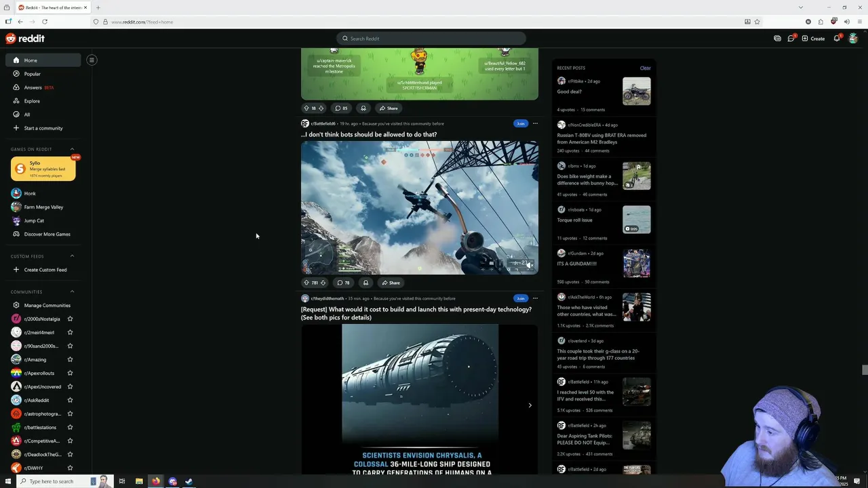Screen dimensions: 868x488
Task: Open the Firefox application hamburger menu
Action: click(x=860, y=22)
